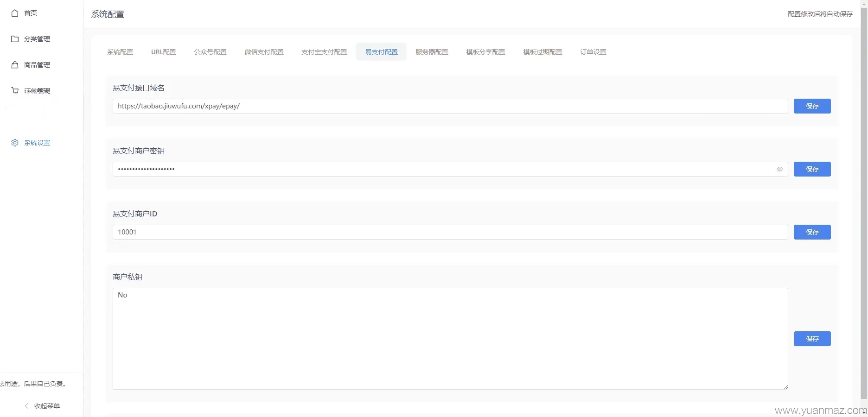868x417 pixels.
Task: Save the 商户私钥 setting
Action: point(812,339)
